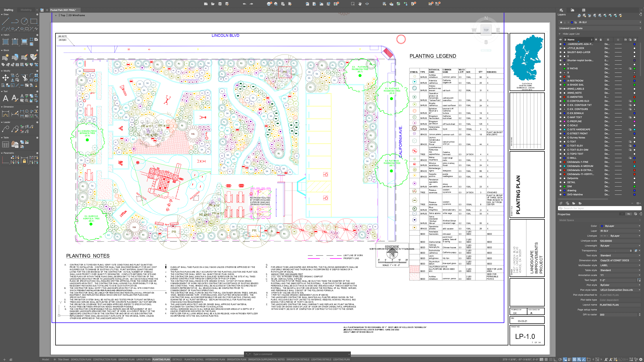This screenshot has width=644, height=362.
Task: Switch to the Modeling workspace tab
Action: pos(26,10)
